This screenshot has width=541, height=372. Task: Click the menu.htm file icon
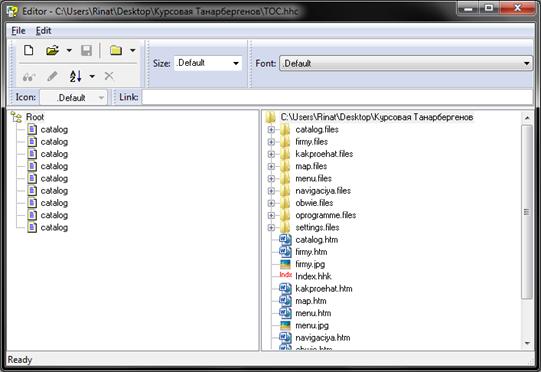[x=285, y=313]
